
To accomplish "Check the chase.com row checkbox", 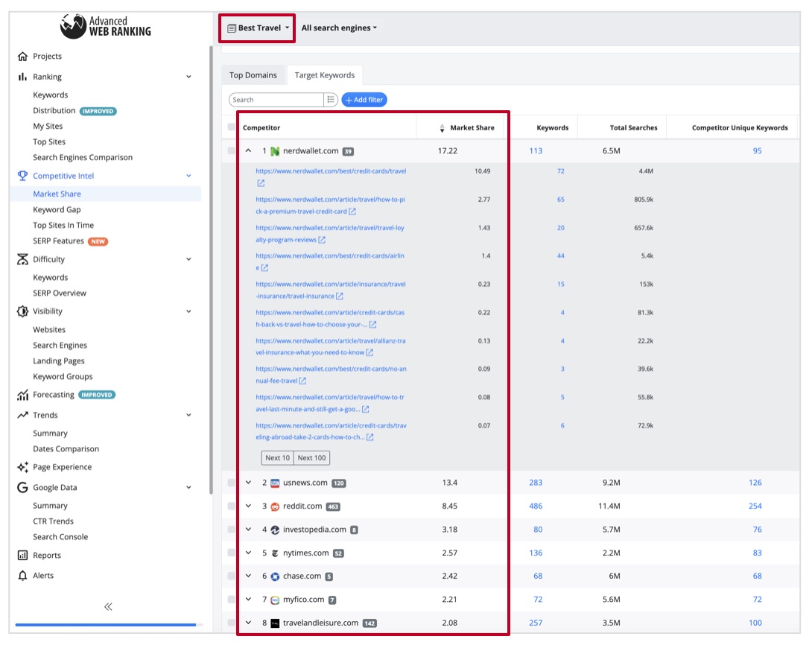I will (x=232, y=576).
